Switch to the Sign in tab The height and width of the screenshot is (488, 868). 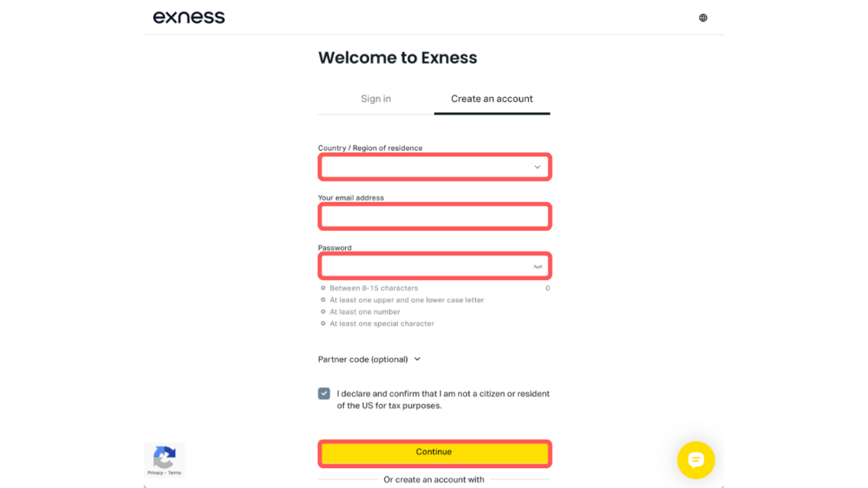point(376,99)
